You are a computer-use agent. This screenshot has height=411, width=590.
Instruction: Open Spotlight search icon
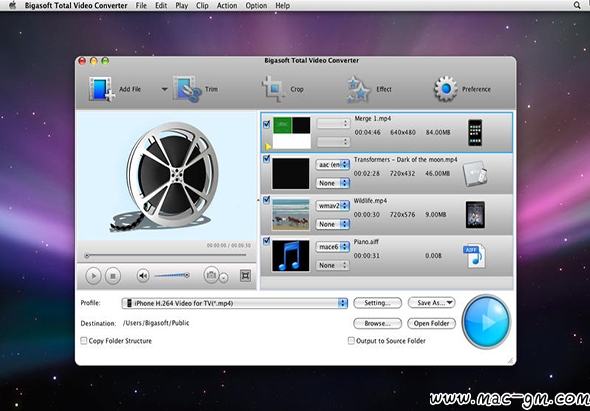[x=577, y=6]
